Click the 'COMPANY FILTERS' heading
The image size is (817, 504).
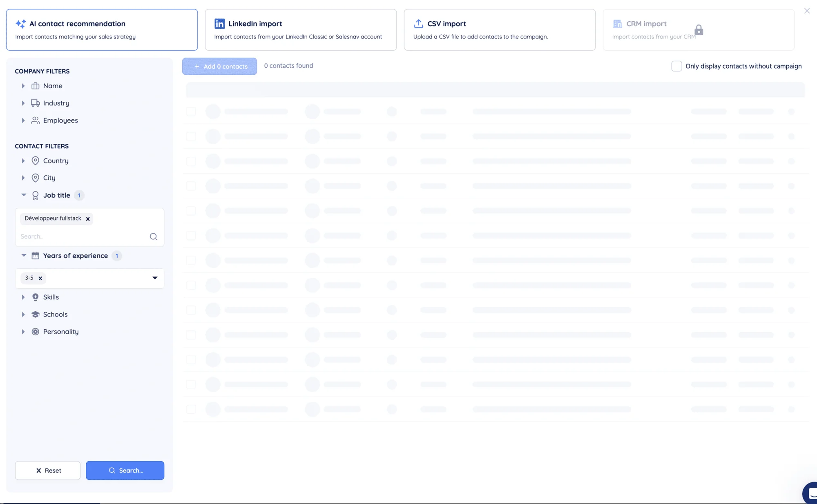(42, 71)
